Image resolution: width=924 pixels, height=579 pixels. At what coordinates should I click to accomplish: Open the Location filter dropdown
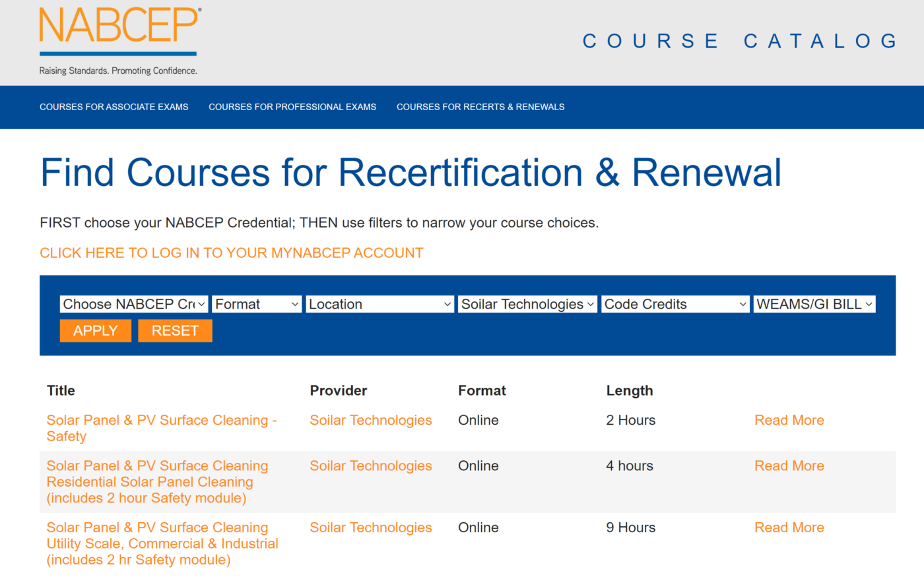(380, 304)
